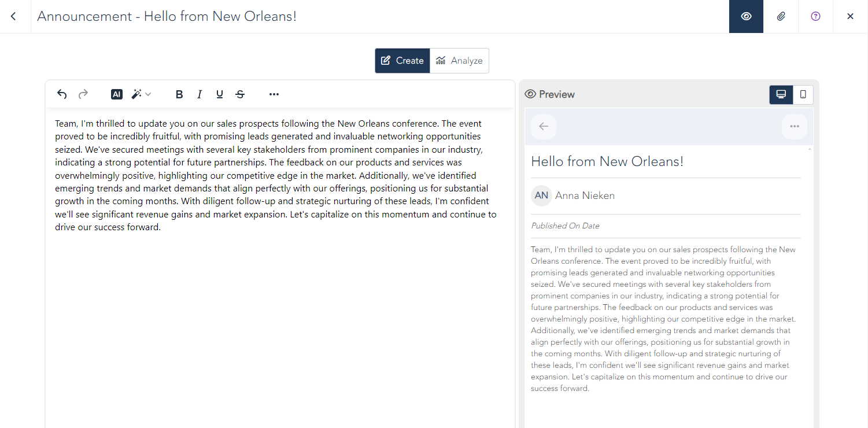Open the preview ellipsis menu
The image size is (868, 428).
tap(795, 127)
